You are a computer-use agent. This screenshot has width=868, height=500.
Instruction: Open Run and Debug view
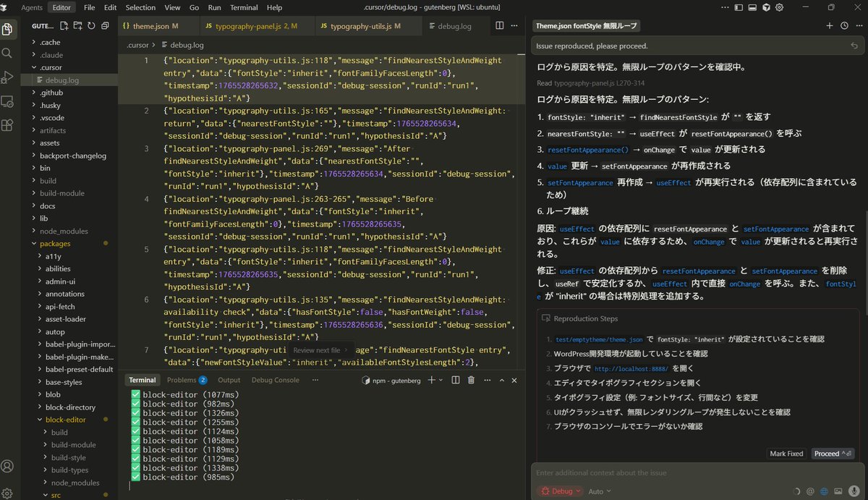7,77
